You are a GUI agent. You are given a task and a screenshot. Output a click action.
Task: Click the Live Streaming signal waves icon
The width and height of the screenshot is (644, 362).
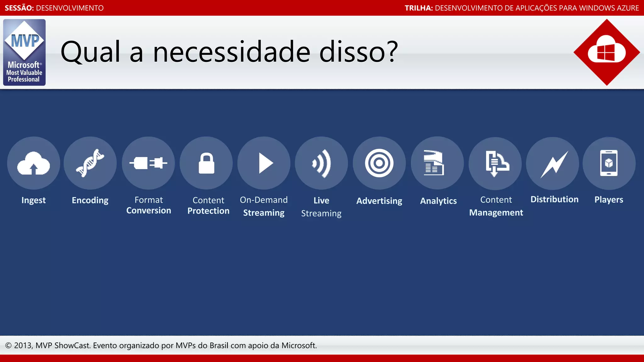tap(321, 163)
